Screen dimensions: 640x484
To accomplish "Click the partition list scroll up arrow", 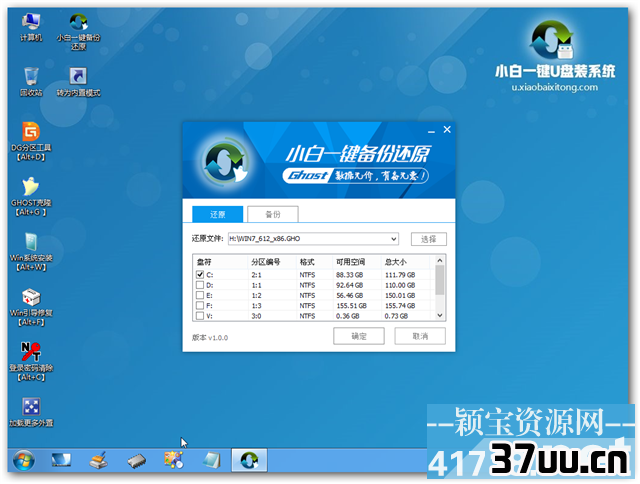I will [440, 260].
